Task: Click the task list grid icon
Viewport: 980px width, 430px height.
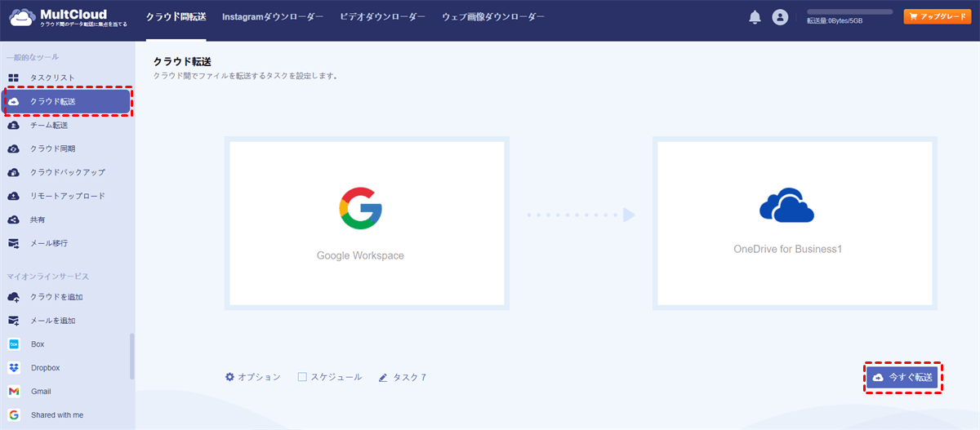Action: point(14,78)
